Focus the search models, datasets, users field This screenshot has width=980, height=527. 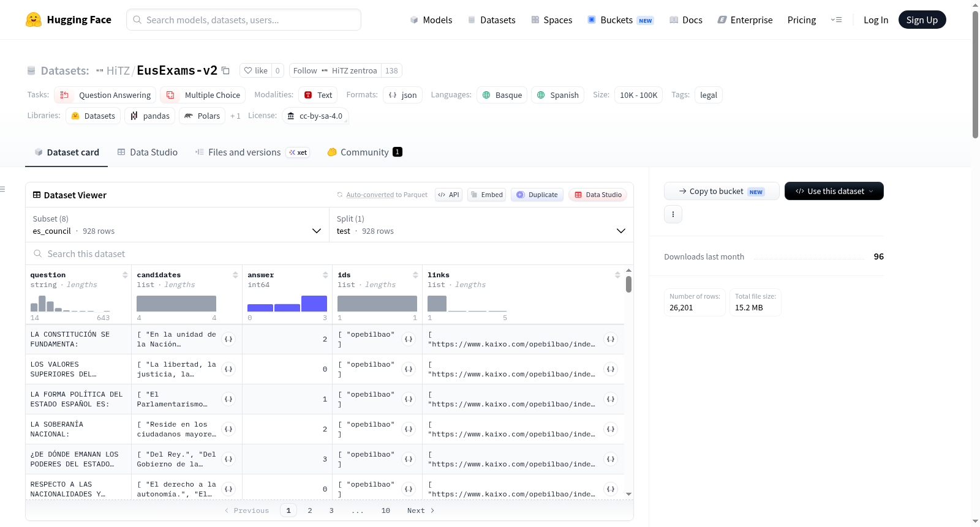(244, 20)
